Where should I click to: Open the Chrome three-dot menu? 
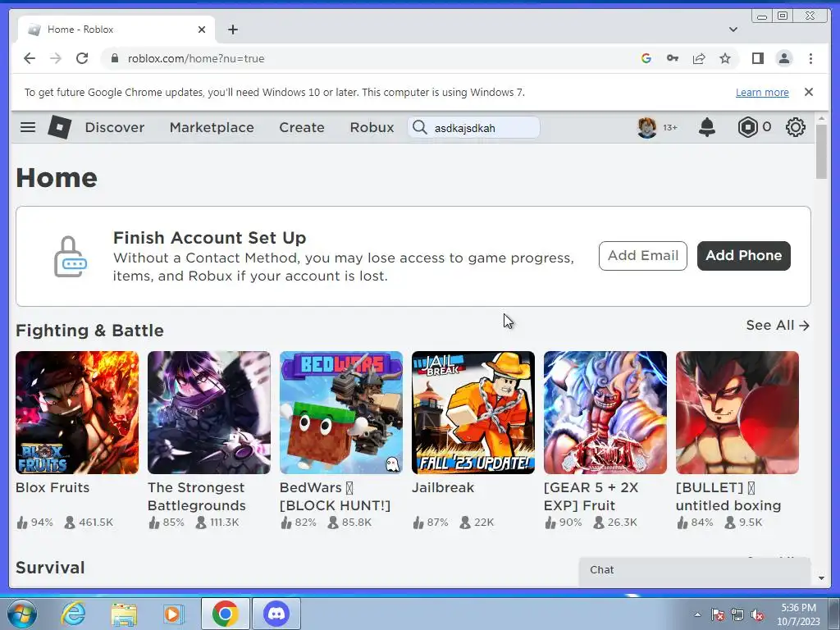coord(810,58)
